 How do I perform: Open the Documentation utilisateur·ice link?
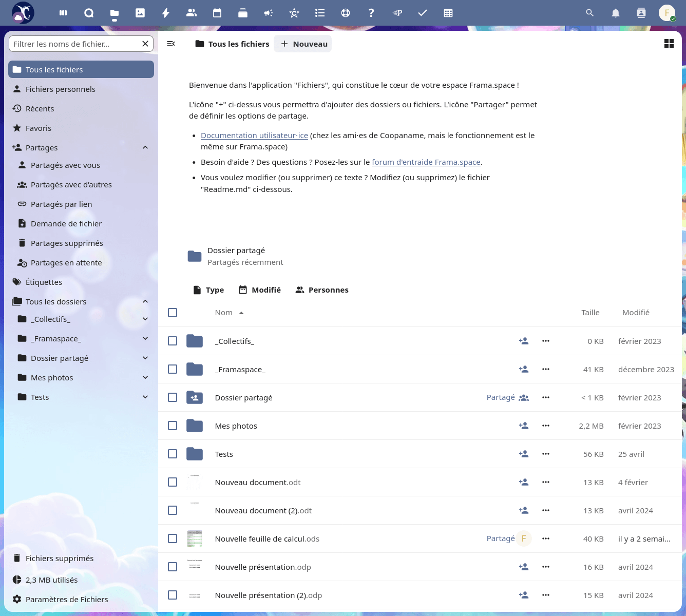coord(254,136)
